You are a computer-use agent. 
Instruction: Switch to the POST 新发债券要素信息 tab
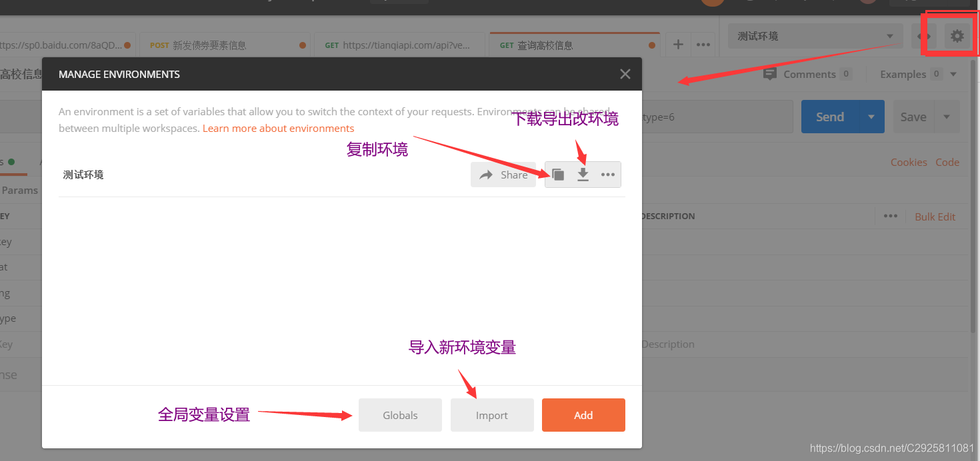point(225,45)
